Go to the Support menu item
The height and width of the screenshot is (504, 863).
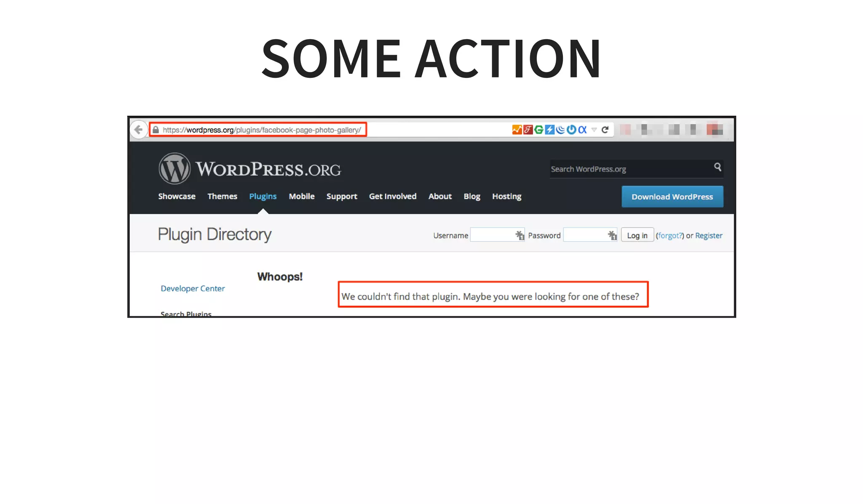[x=341, y=196]
